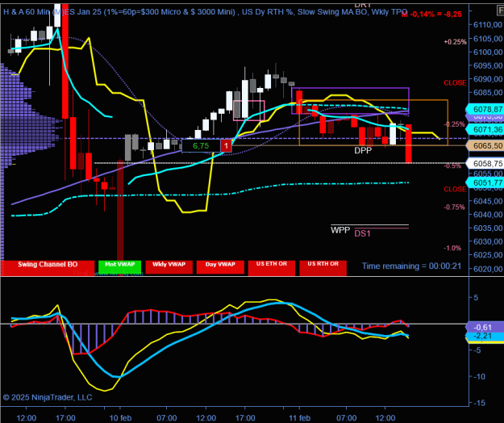Image resolution: width=504 pixels, height=423 pixels.
Task: Click the 11 feb date label
Action: coord(299,418)
